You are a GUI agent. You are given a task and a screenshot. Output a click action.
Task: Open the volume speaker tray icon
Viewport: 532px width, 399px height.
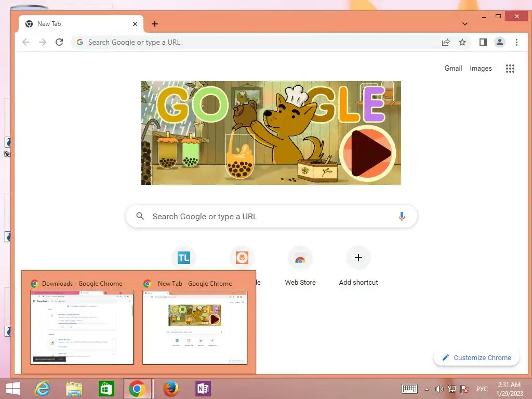439,389
